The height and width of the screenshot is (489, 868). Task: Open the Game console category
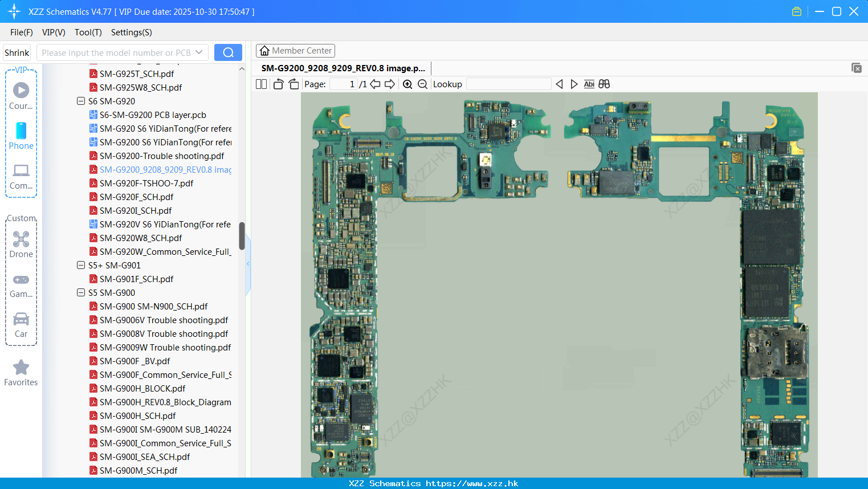21,286
